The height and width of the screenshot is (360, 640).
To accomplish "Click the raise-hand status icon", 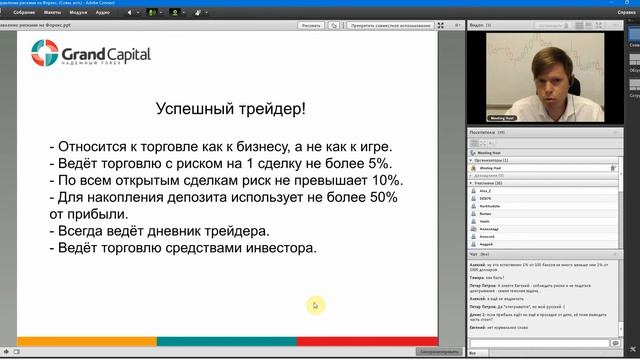I will pos(198,13).
